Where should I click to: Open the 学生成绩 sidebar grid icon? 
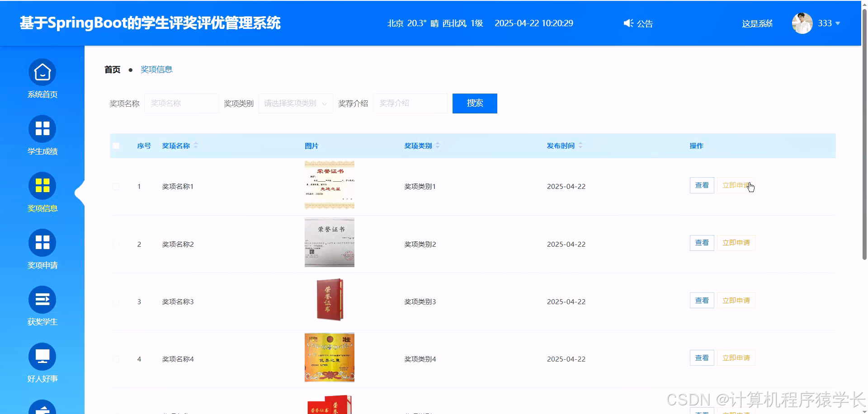tap(42, 129)
